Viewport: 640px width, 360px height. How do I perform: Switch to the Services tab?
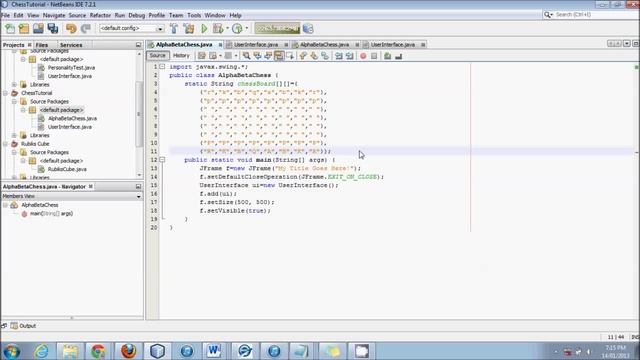click(x=71, y=45)
